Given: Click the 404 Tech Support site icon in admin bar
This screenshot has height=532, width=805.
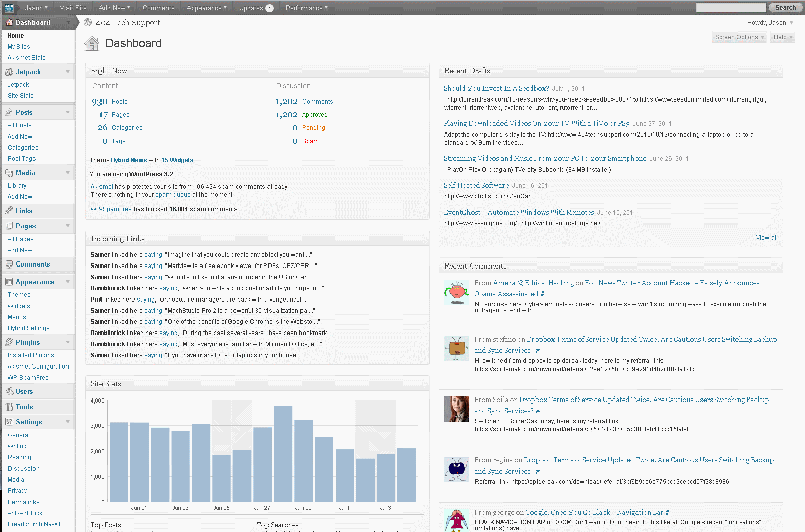Looking at the screenshot, I should [9, 8].
